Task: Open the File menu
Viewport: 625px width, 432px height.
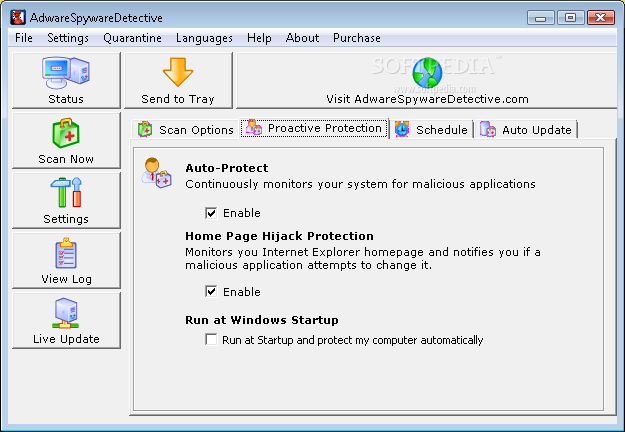Action: (x=24, y=38)
